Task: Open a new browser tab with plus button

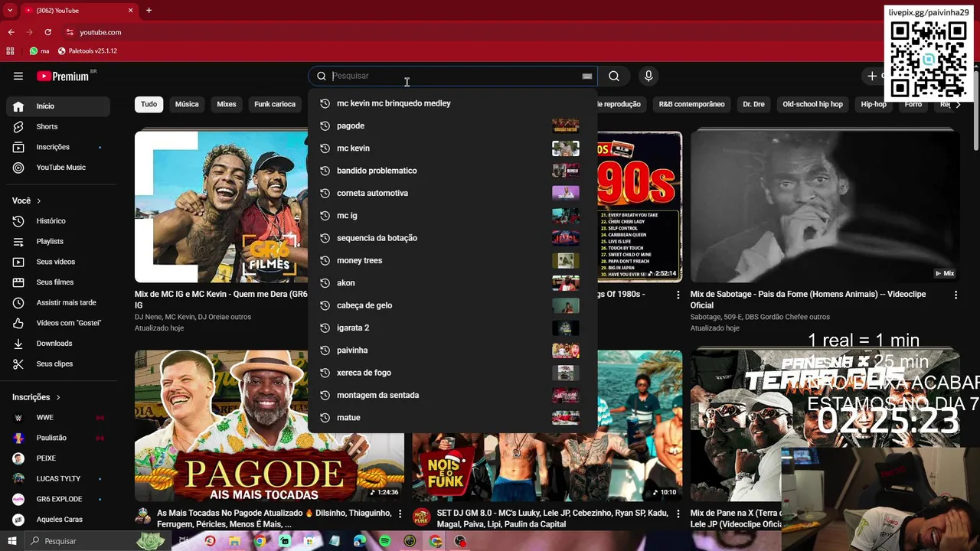Action: (149, 11)
